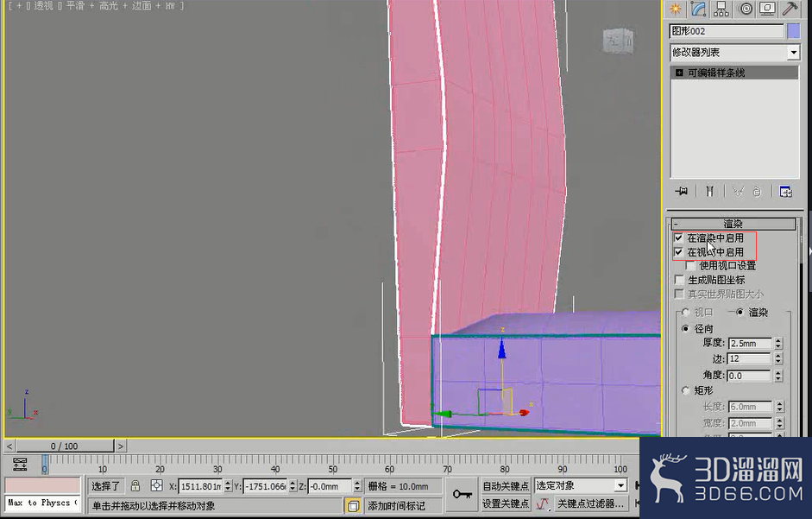Screen dimensions: 812x519
Task: Open the Create command panel tab
Action: [676, 9]
